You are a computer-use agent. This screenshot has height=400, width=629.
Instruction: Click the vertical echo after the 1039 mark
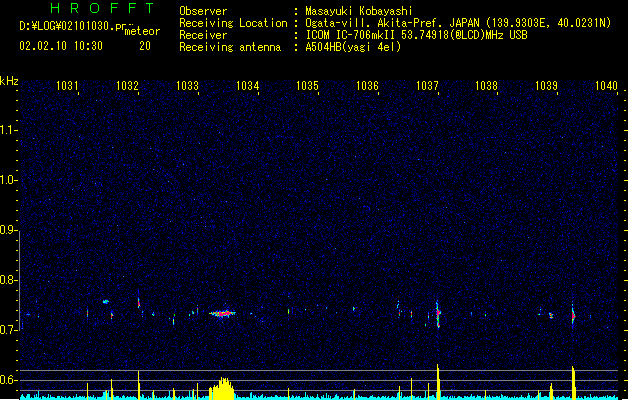coord(573,315)
